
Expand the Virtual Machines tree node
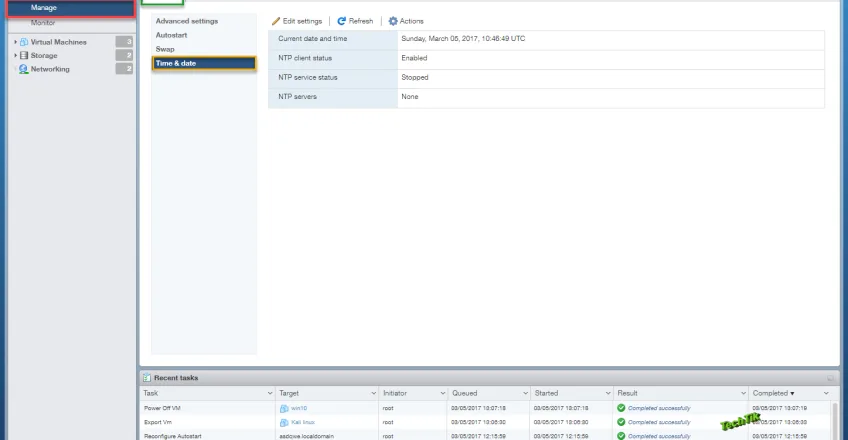tap(15, 42)
